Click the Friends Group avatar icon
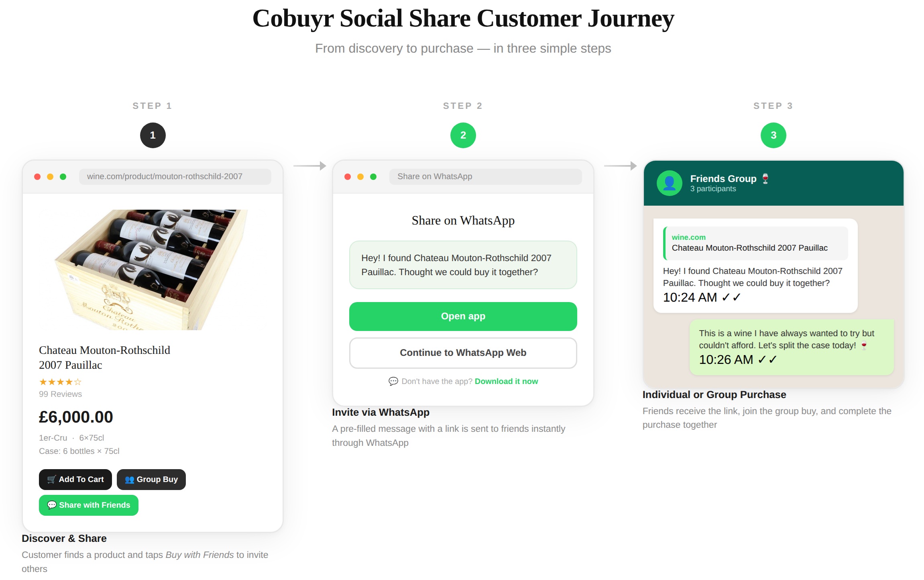Image resolution: width=924 pixels, height=580 pixels. pos(669,183)
